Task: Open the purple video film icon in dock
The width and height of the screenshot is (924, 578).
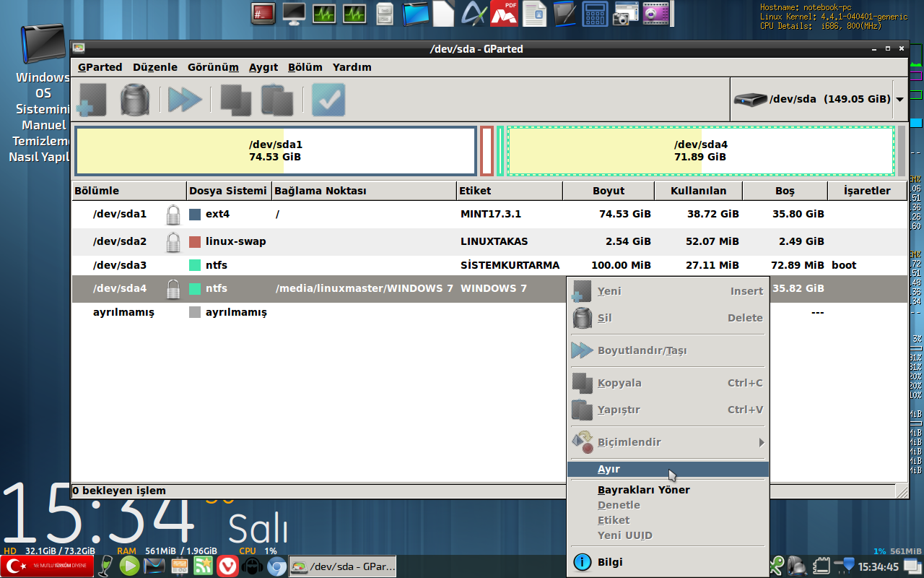Action: [x=656, y=13]
